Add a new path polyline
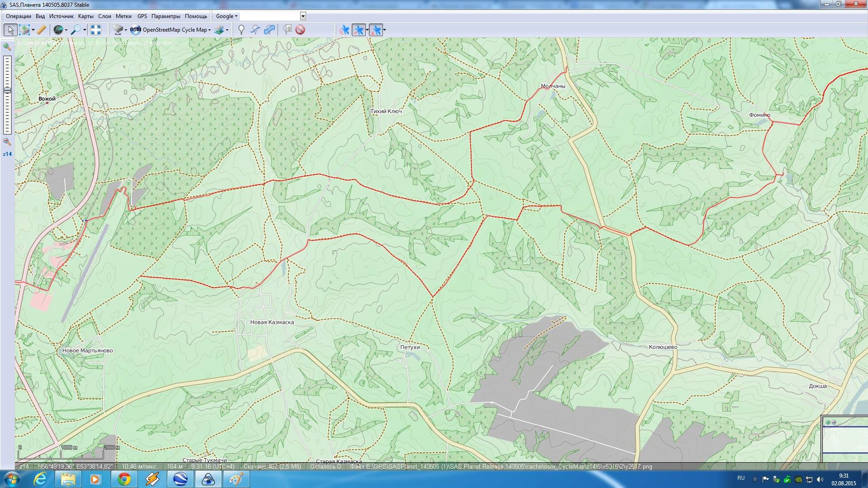868x488 pixels. tap(255, 30)
